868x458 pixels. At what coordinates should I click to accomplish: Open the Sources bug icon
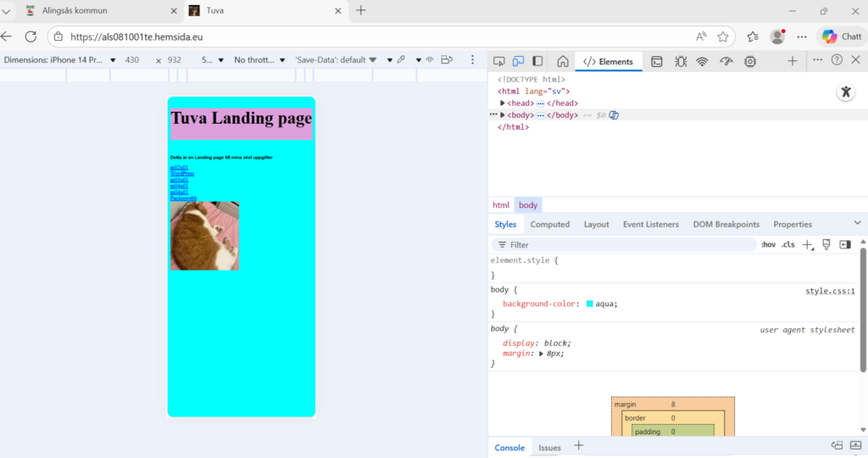pos(680,61)
